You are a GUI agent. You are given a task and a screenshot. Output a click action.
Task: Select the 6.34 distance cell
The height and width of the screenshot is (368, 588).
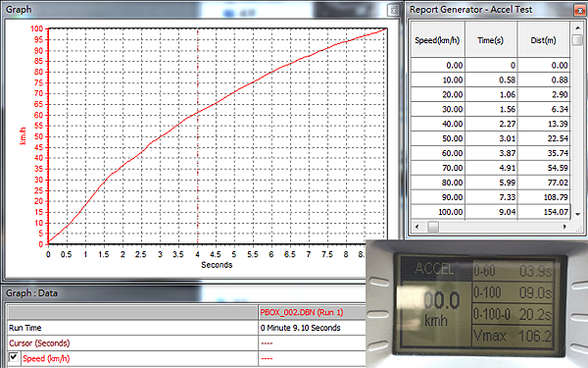544,109
